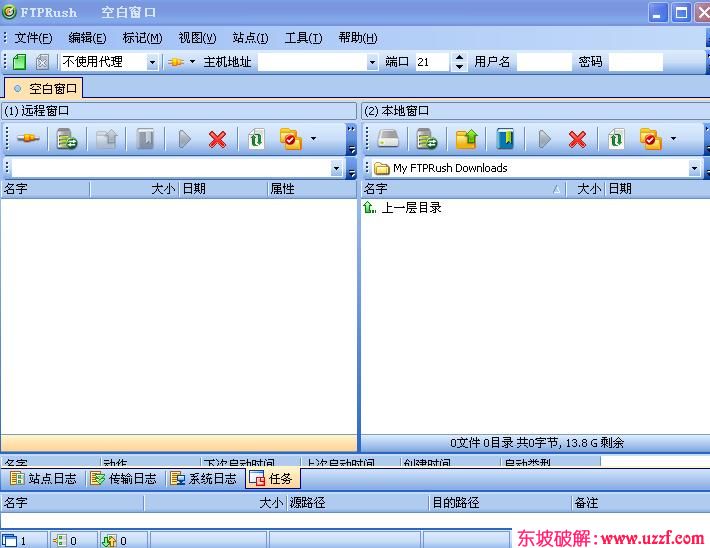Click the port field showing 21

click(432, 62)
